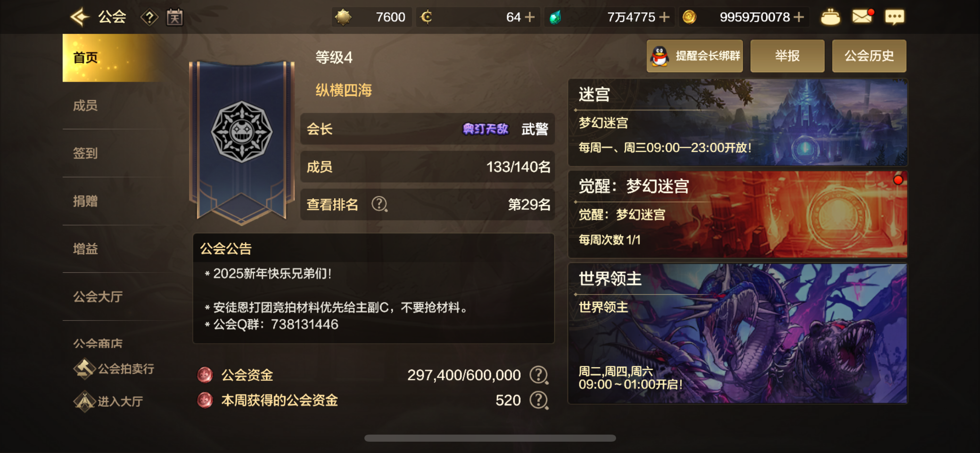
Task: Open the help question-mark diamond icon
Action: click(x=149, y=18)
